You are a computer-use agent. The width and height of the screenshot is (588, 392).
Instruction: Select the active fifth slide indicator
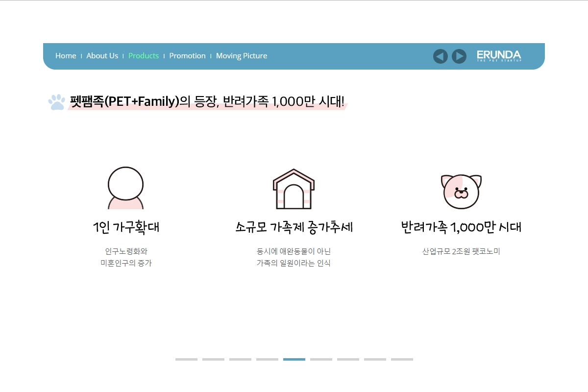pyautogui.click(x=294, y=359)
